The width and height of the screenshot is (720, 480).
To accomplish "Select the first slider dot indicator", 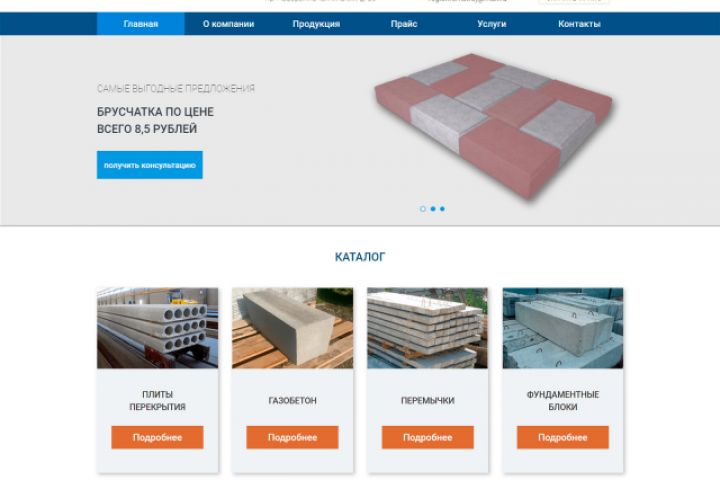I will (x=422, y=209).
